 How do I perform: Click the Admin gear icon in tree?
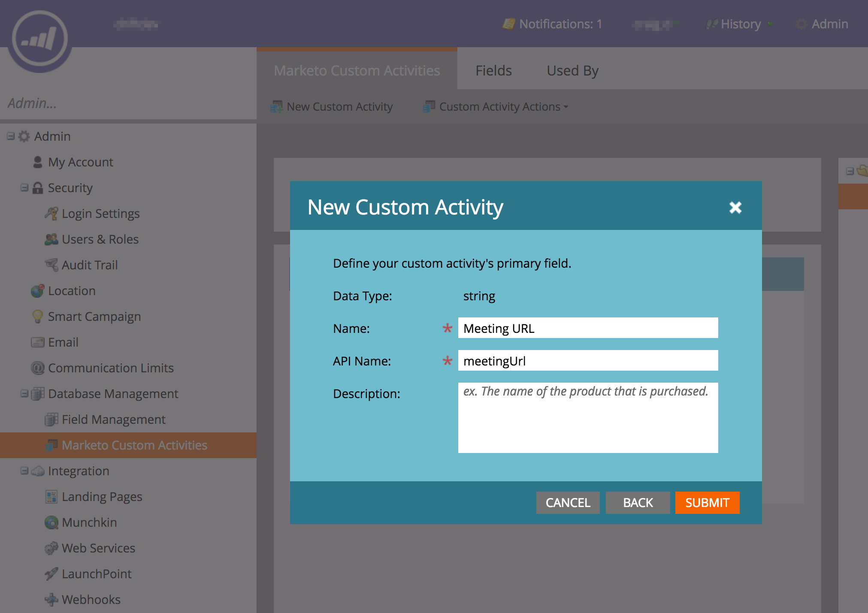pyautogui.click(x=24, y=136)
